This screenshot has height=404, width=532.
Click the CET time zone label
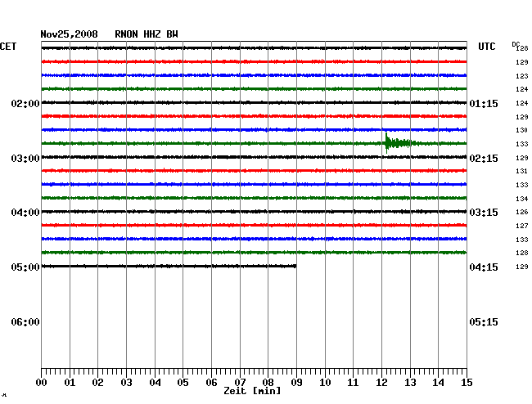tap(8, 47)
